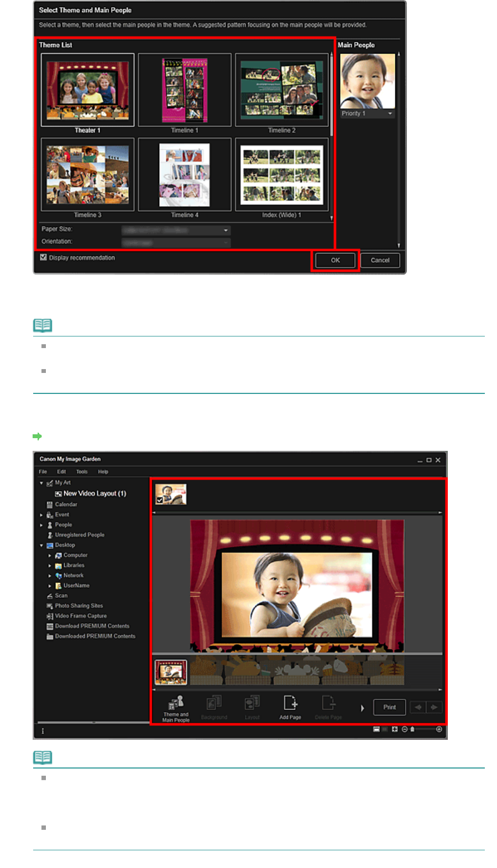Open Photo Sharing Sites in sidebar
Viewport: 497px width, 868px height.
pos(79,606)
